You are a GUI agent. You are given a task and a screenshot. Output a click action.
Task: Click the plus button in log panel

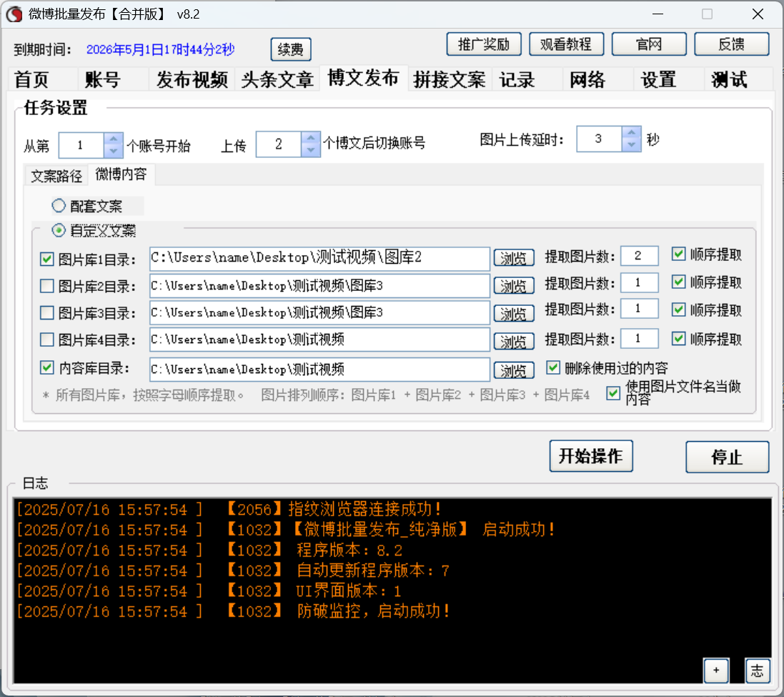[x=716, y=671]
